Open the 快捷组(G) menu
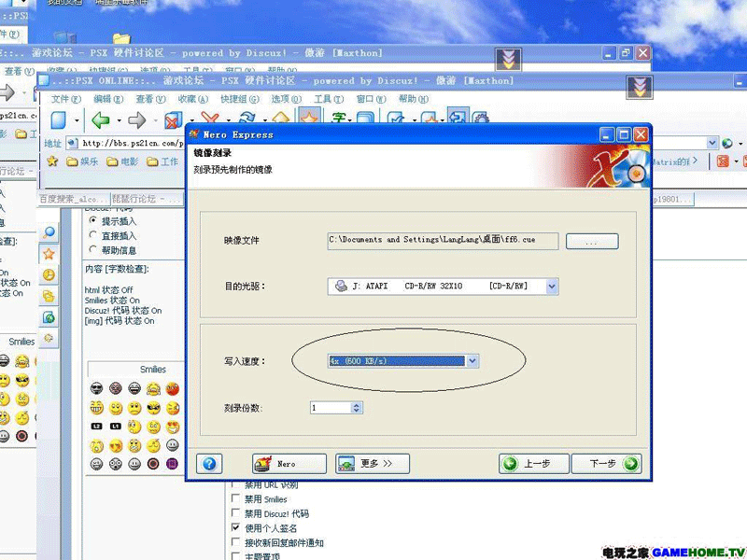This screenshot has height=560, width=747. click(x=240, y=99)
